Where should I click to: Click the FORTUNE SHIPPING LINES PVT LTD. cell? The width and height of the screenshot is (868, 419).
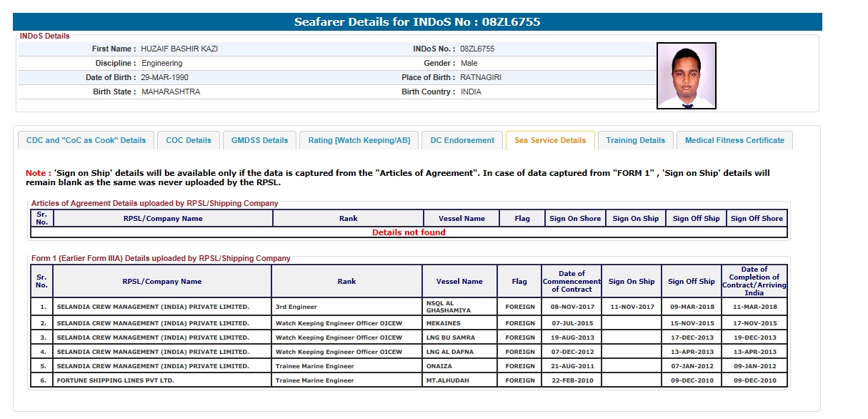click(115, 380)
